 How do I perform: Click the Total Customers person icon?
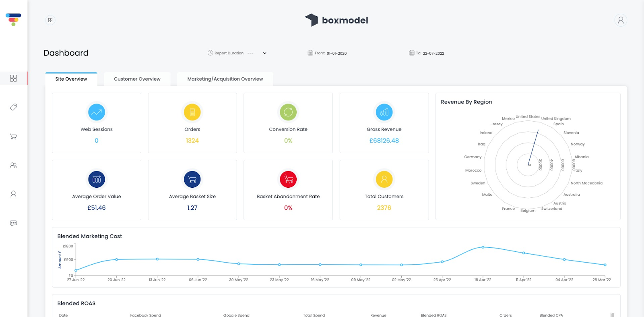click(x=384, y=179)
